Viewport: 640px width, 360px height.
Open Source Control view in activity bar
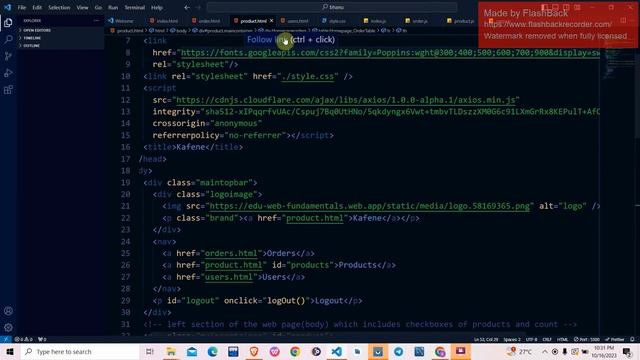[x=8, y=56]
